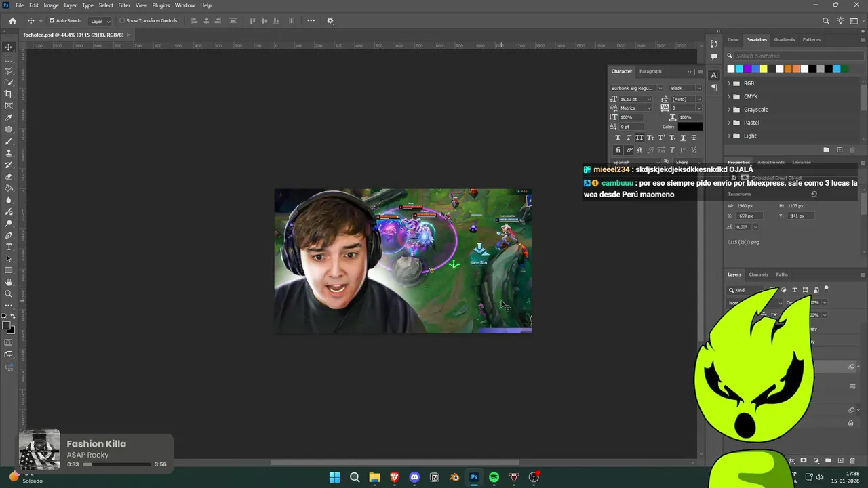Select the Rectangle shape tool

[9, 270]
